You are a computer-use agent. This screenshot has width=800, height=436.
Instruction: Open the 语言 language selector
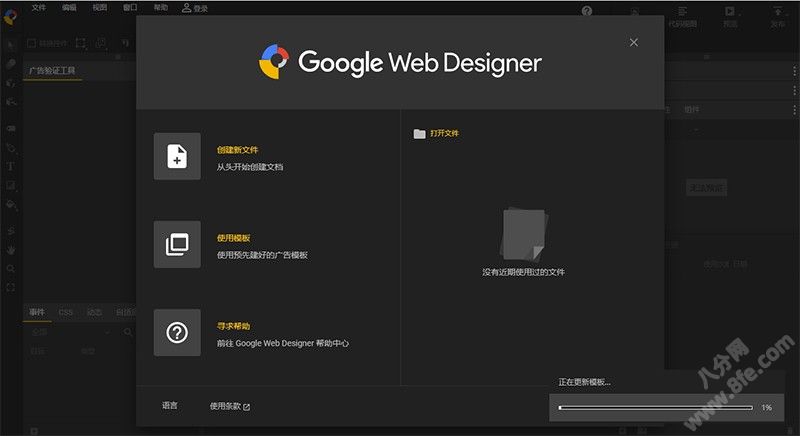pyautogui.click(x=170, y=405)
